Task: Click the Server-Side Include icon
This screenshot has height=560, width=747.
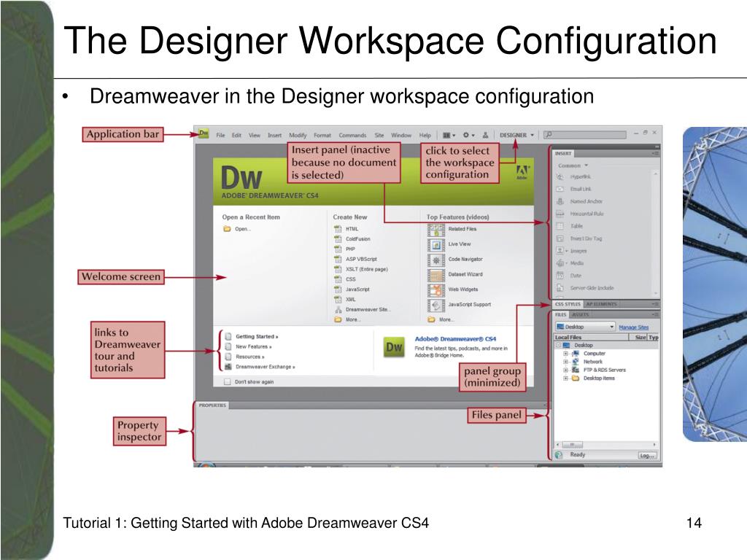Action: point(560,288)
